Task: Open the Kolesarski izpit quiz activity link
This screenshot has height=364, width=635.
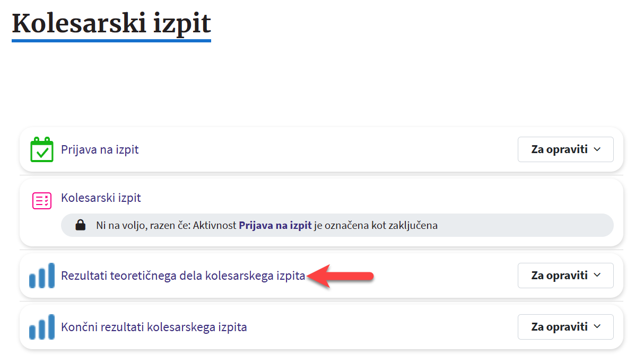Action: 101,198
